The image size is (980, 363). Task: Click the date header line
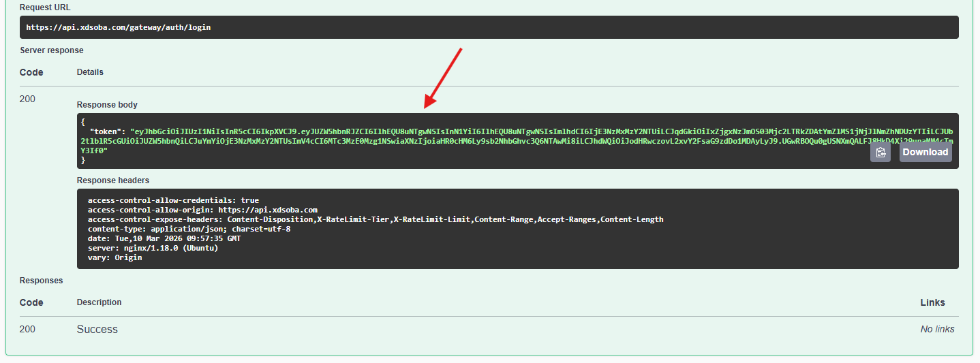(x=164, y=239)
